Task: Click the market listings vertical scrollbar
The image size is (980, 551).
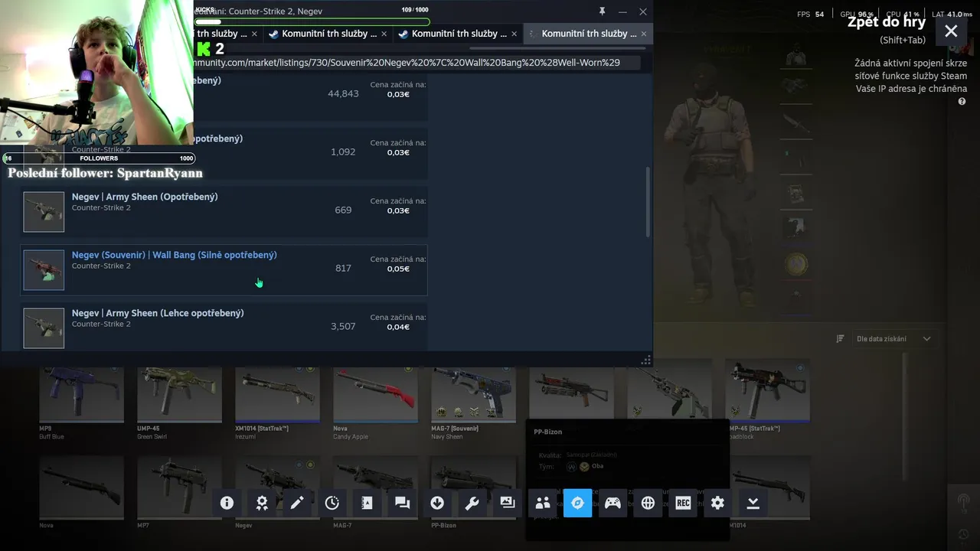Action: pyautogui.click(x=648, y=202)
